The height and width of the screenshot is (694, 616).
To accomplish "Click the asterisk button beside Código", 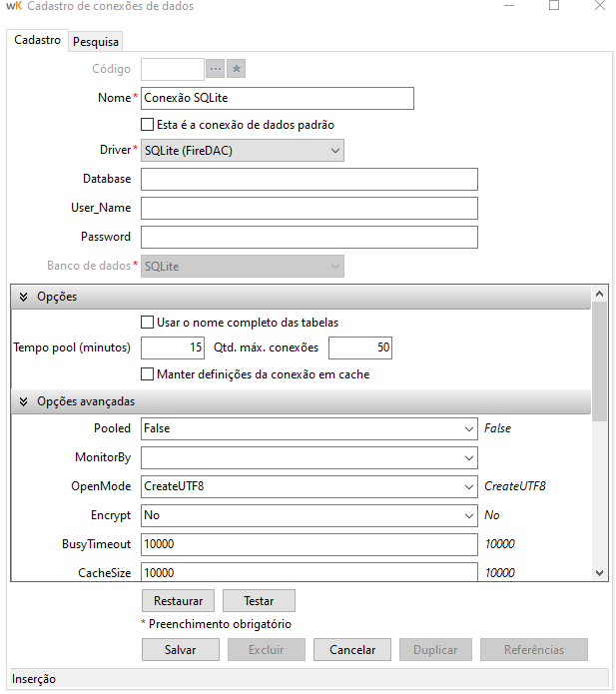I will 237,69.
